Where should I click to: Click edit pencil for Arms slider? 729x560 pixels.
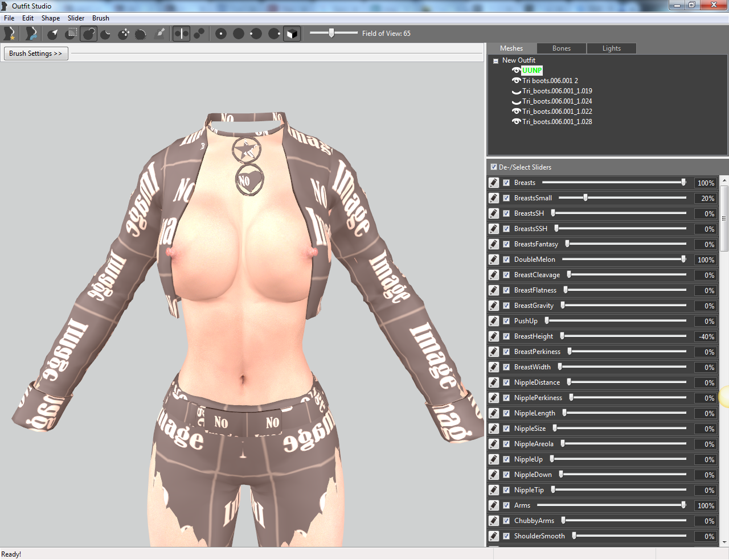tap(494, 505)
